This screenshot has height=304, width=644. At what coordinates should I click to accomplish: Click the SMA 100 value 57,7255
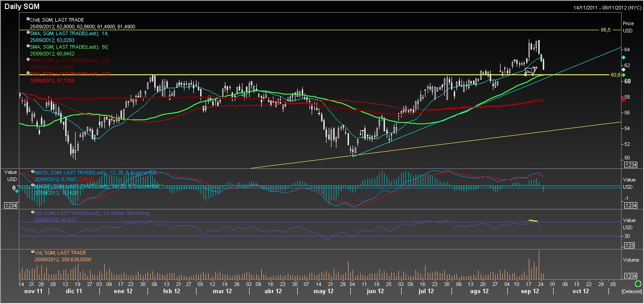[65, 81]
